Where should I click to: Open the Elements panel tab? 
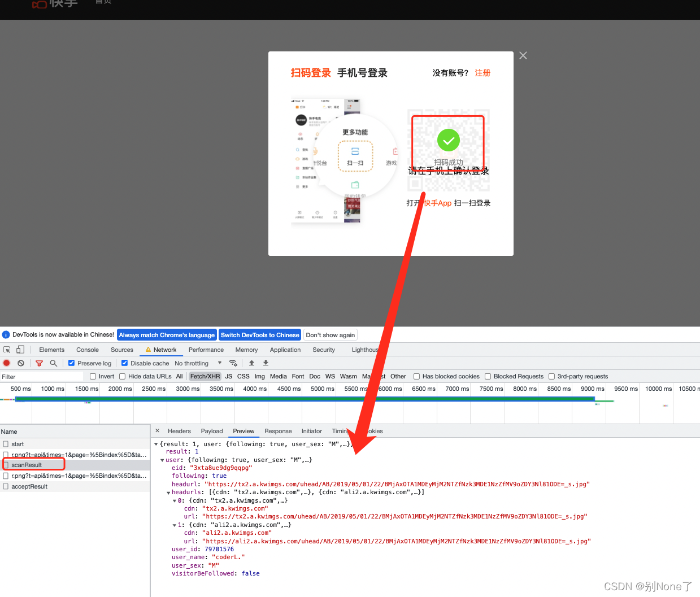[x=52, y=350]
